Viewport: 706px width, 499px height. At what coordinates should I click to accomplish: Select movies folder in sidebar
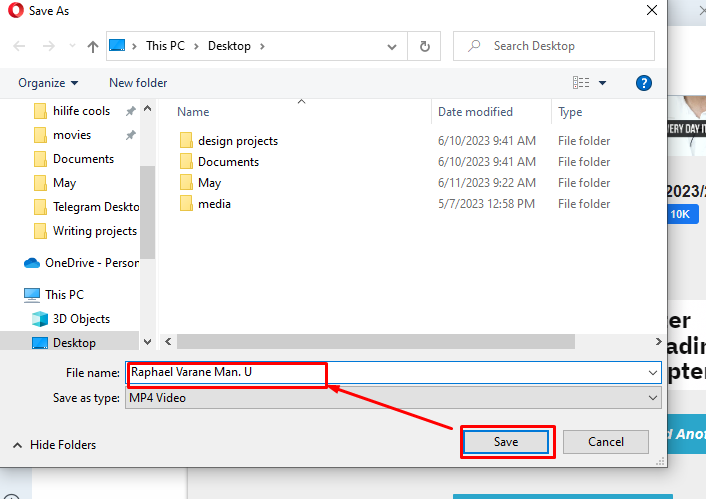(72, 135)
